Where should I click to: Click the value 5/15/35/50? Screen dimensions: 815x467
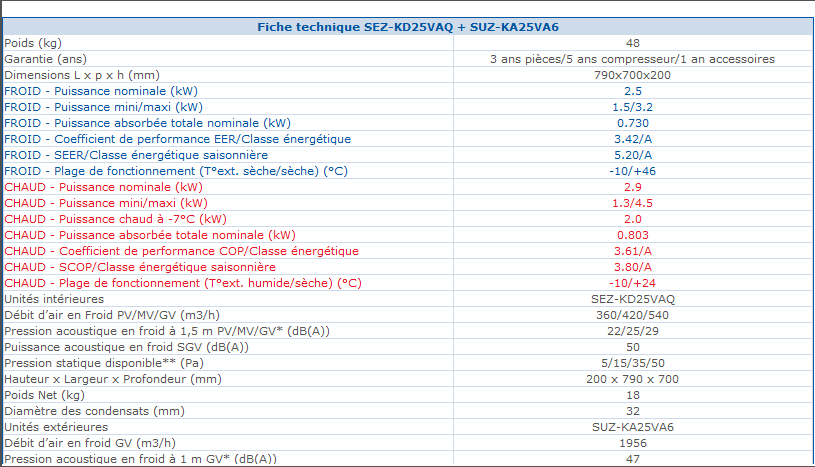(x=633, y=363)
